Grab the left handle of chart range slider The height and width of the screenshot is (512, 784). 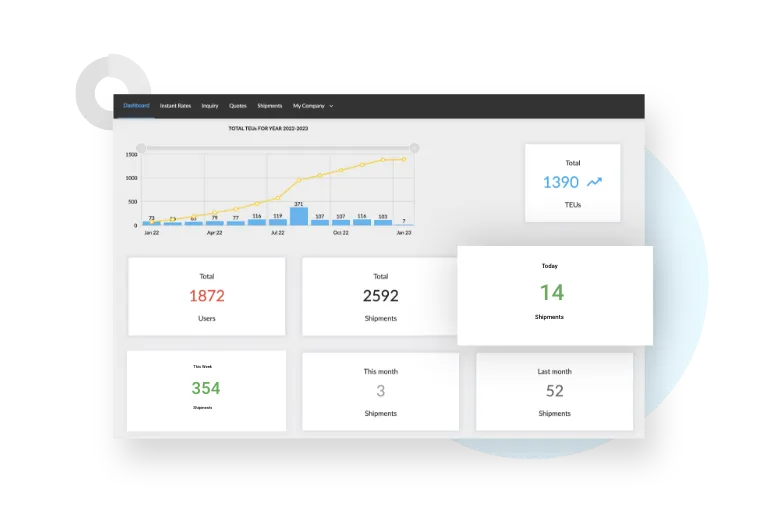pos(141,148)
